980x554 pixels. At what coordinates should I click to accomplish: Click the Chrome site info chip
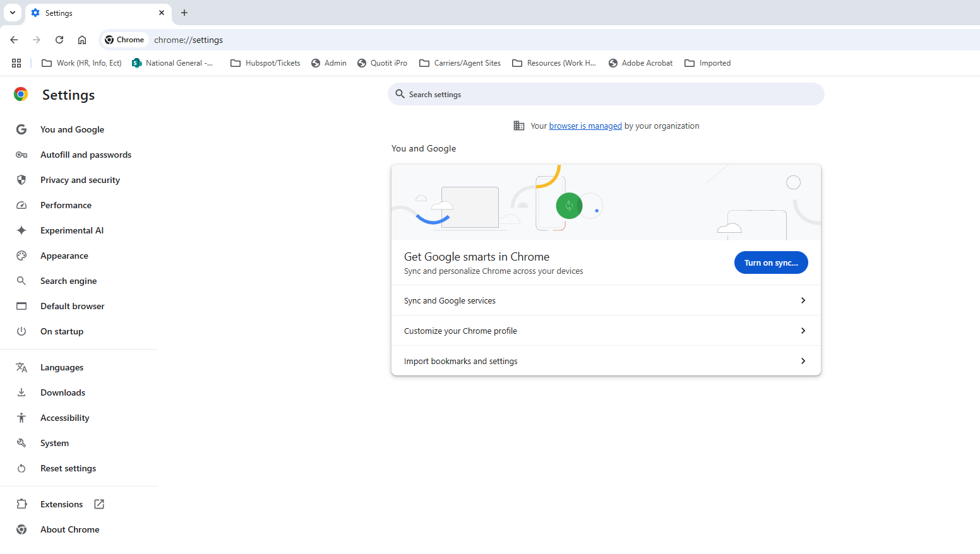pos(125,40)
